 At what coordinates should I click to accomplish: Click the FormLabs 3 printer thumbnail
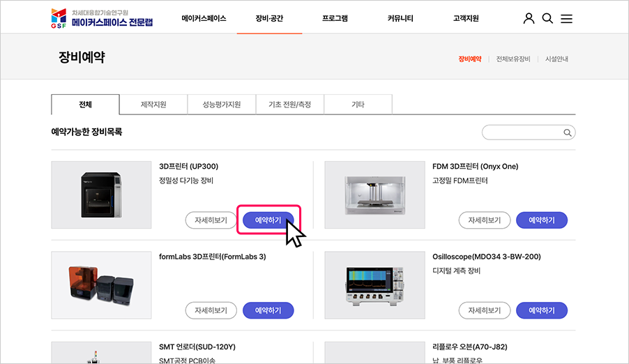(102, 285)
